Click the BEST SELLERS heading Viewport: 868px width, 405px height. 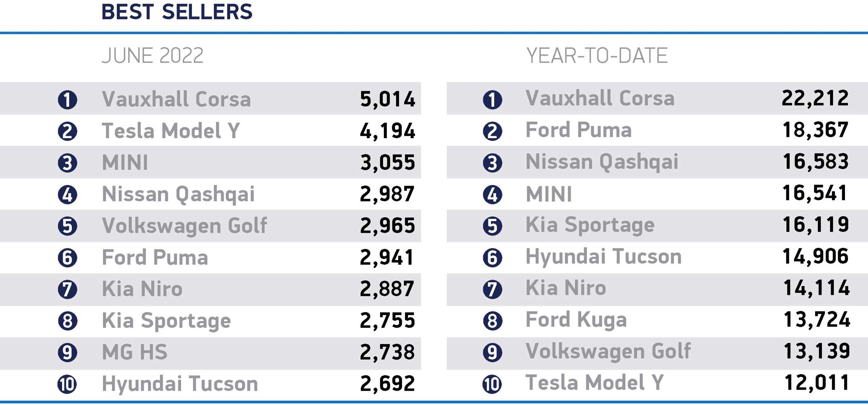point(177,12)
